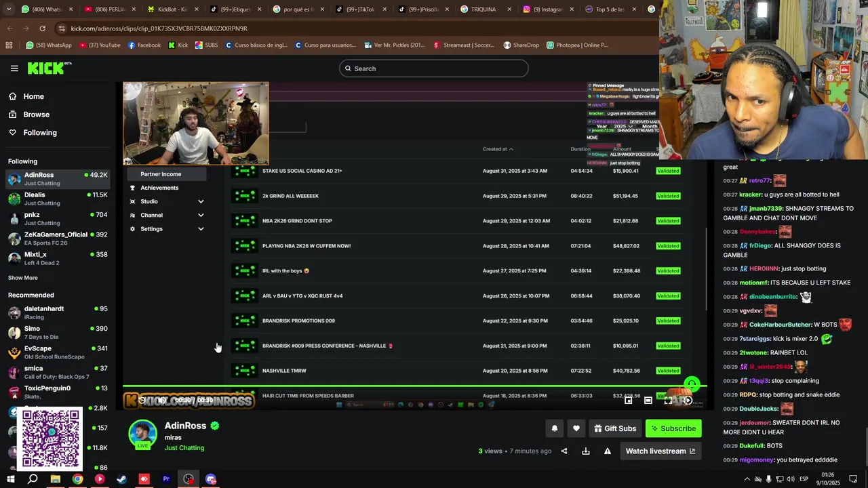Share the clip via share icon
The height and width of the screenshot is (488, 868).
pos(564,451)
